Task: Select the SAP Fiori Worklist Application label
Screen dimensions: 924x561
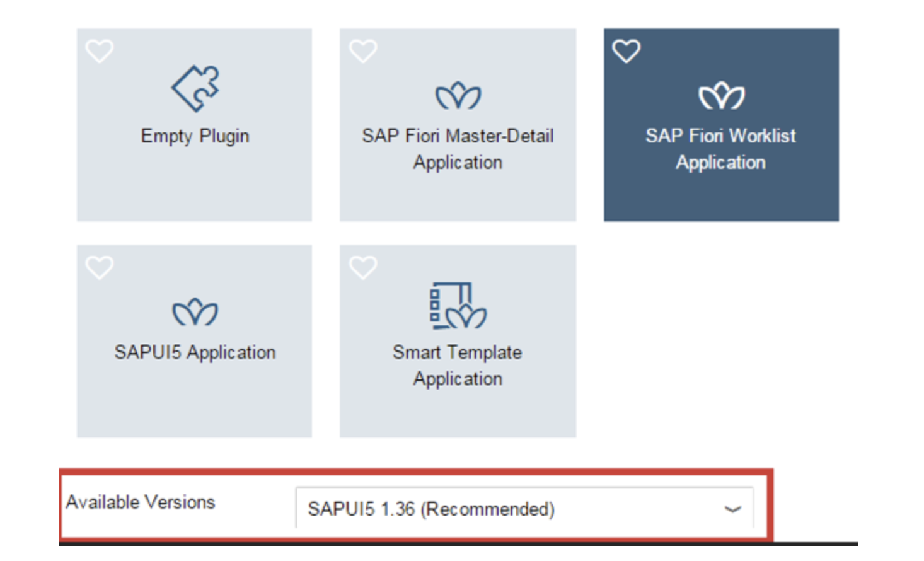Action: [721, 149]
